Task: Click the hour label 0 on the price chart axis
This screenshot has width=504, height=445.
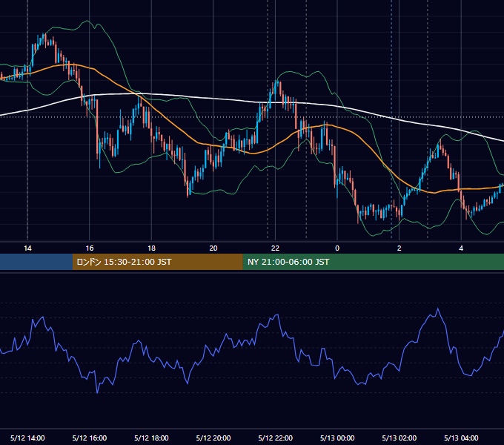Action: [337, 248]
